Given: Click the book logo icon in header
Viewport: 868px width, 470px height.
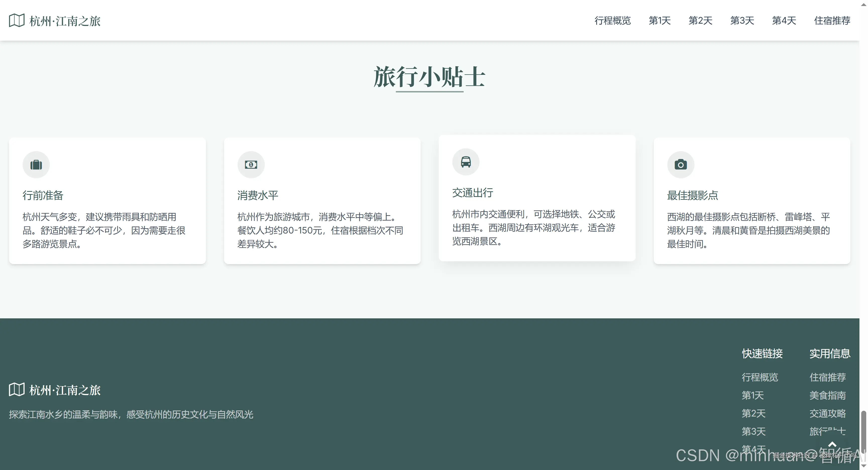Looking at the screenshot, I should point(17,21).
